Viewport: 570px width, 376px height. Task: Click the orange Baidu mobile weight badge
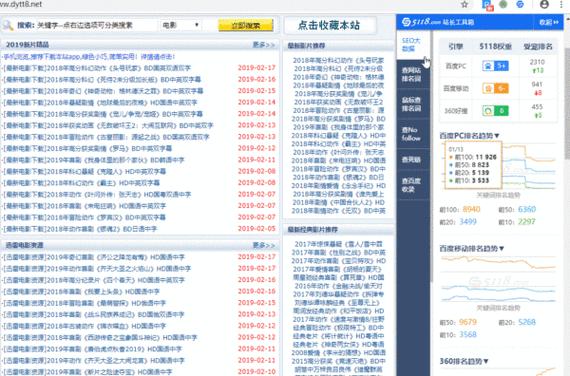click(x=495, y=88)
